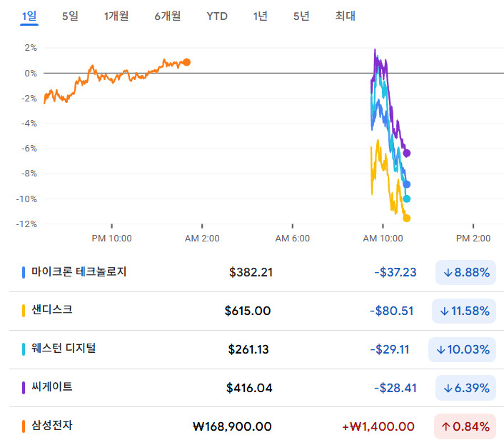Click the -$80.51 change amount
This screenshot has width=504, height=440.
tap(391, 311)
